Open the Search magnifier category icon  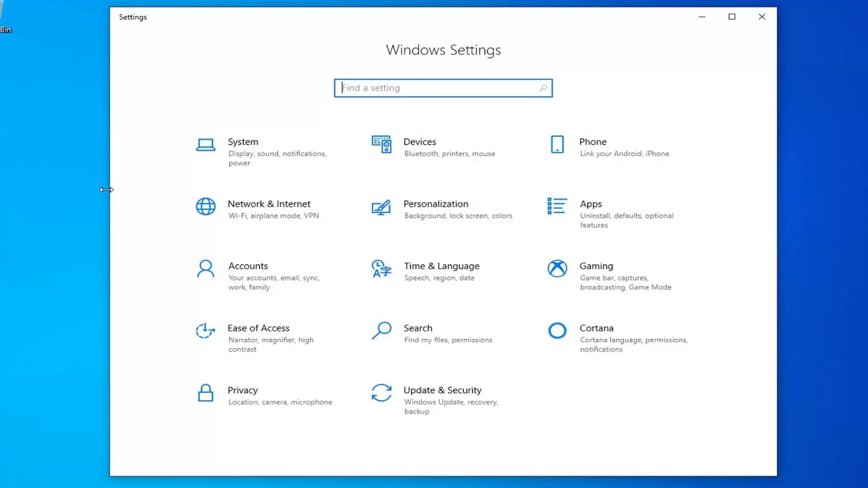(381, 331)
